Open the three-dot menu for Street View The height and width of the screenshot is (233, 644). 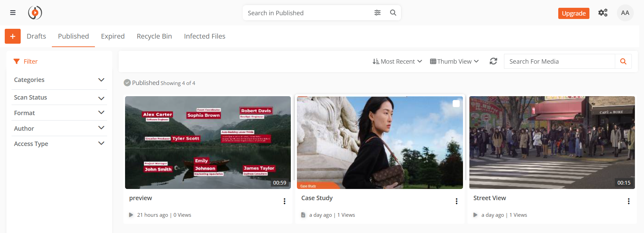click(628, 201)
